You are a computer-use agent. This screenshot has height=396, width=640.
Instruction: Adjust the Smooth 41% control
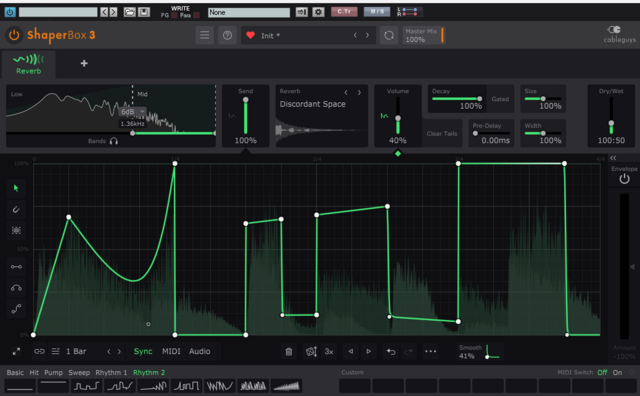480,352
